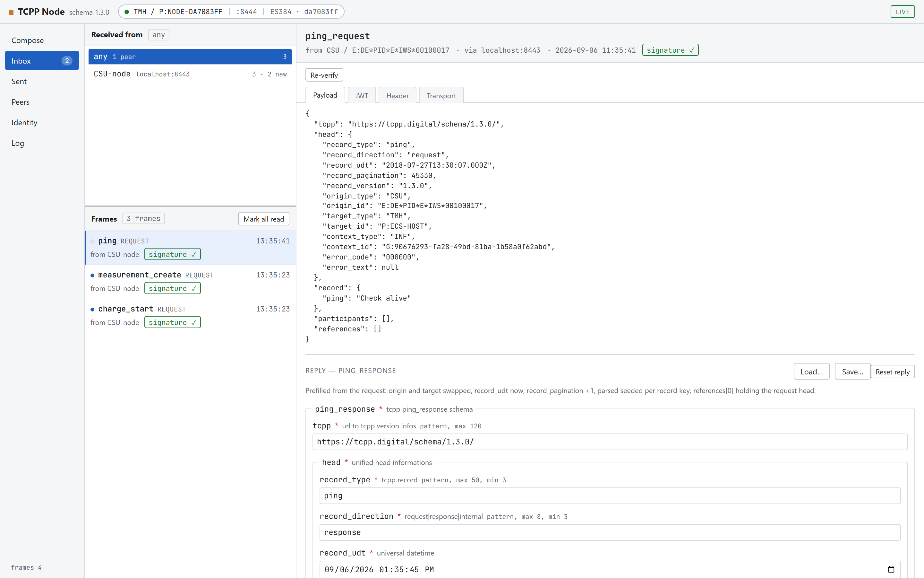Image resolution: width=924 pixels, height=578 pixels.
Task: Click the signature badge in message header
Action: pos(670,50)
